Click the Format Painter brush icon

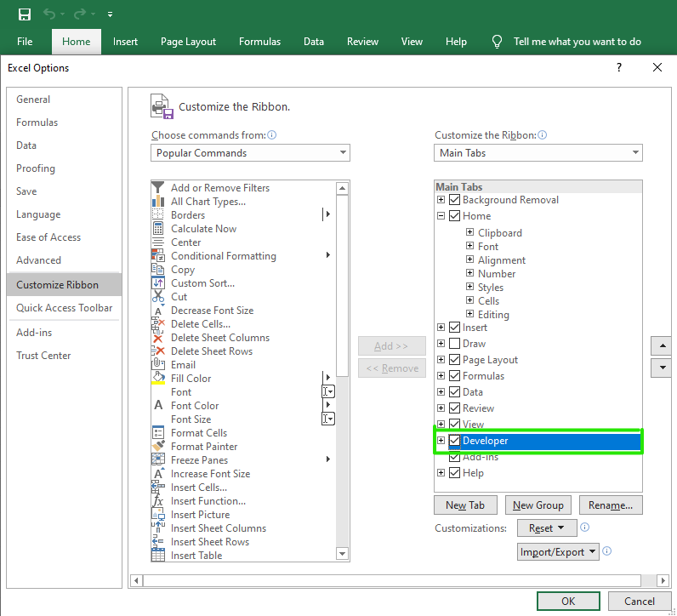(158, 447)
